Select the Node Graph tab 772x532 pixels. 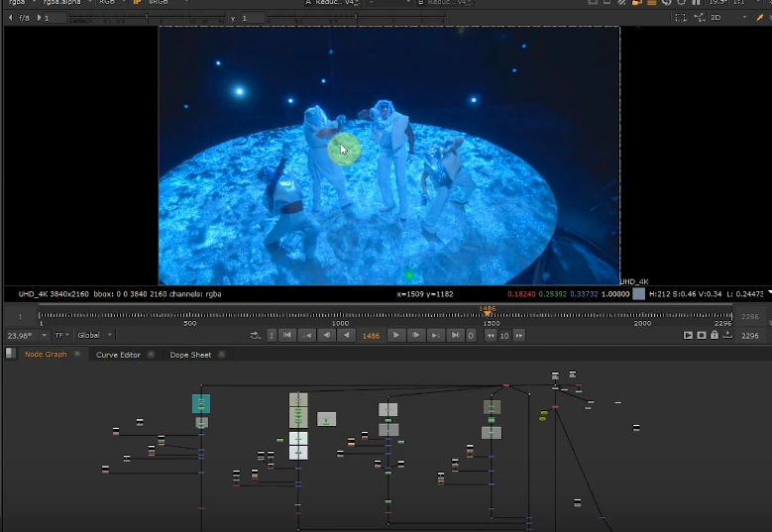pos(46,355)
